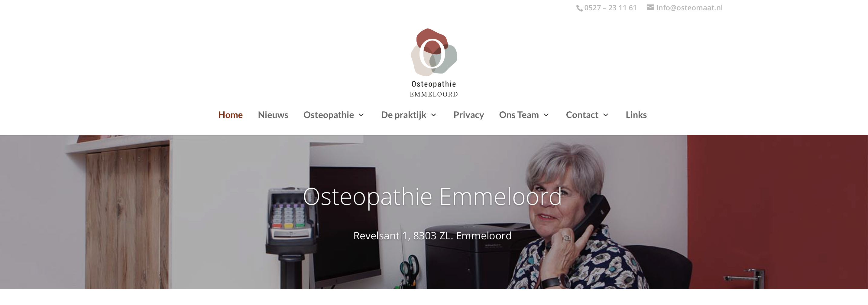This screenshot has height=305, width=868.
Task: Go to the Home page
Action: click(x=231, y=115)
